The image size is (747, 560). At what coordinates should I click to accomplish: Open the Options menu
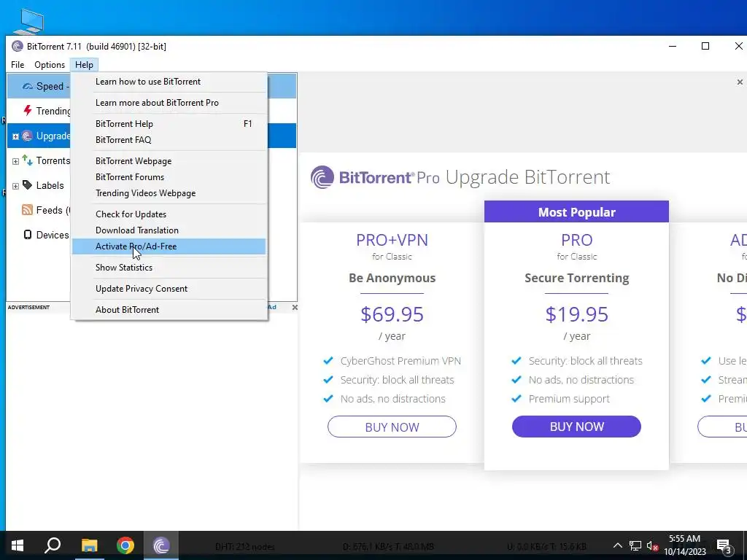50,65
